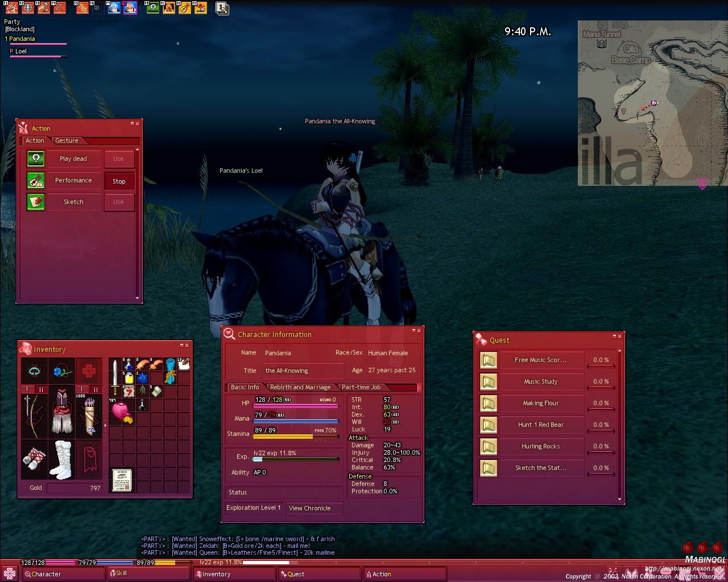Expand the hotbar switch icon at top
Screen dimensions: 728x582
[x=222, y=8]
